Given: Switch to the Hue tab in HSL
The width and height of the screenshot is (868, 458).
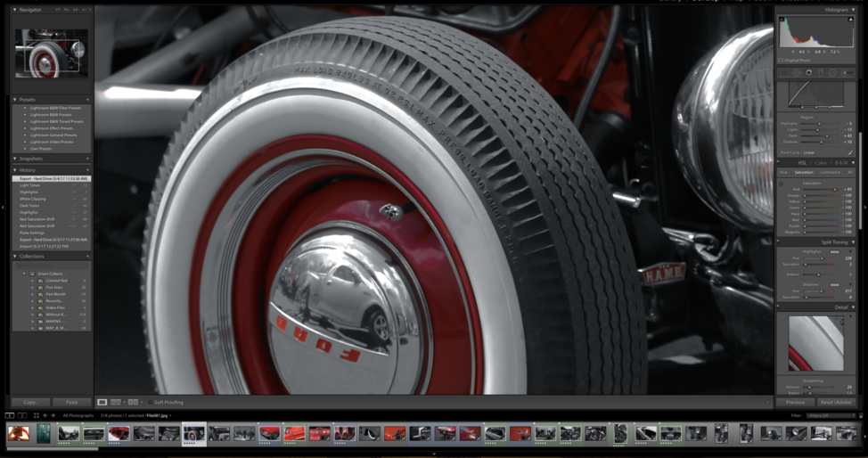Looking at the screenshot, I should pyautogui.click(x=784, y=172).
